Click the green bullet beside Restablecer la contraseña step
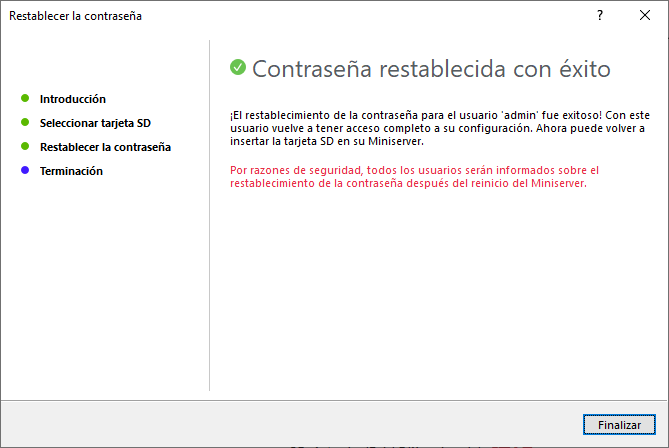The width and height of the screenshot is (669, 448). pyautogui.click(x=25, y=147)
